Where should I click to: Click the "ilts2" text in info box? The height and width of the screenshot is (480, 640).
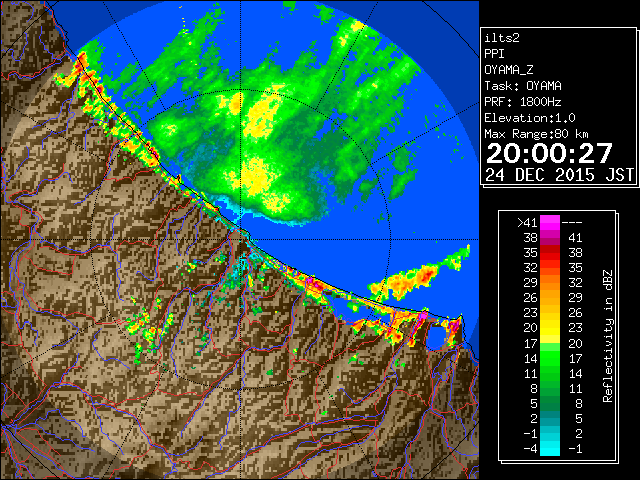pyautogui.click(x=502, y=38)
